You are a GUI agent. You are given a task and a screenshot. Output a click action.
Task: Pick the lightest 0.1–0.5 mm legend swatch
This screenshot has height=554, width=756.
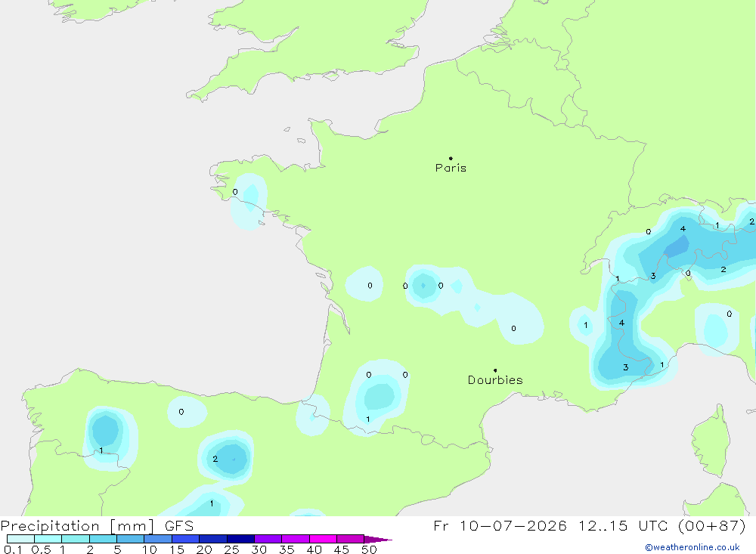point(20,539)
